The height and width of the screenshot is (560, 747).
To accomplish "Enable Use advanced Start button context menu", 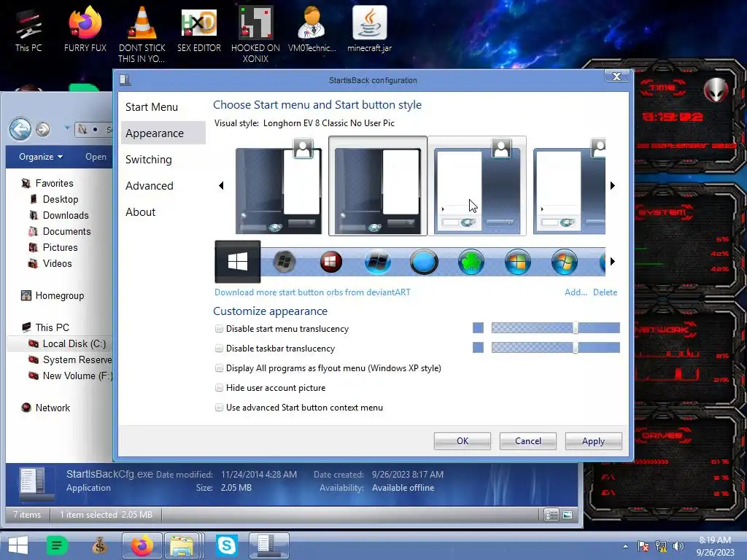I will coord(219,408).
